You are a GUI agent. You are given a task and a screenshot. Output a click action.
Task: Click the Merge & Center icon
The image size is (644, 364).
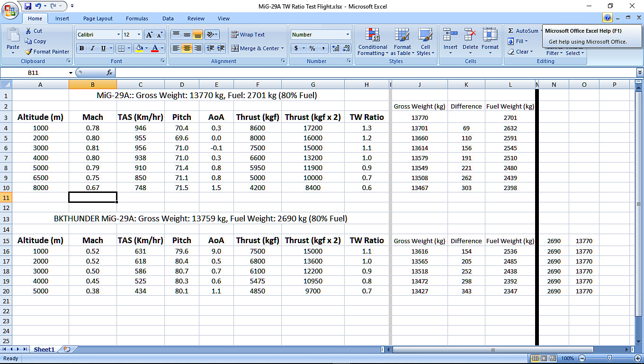click(x=235, y=48)
